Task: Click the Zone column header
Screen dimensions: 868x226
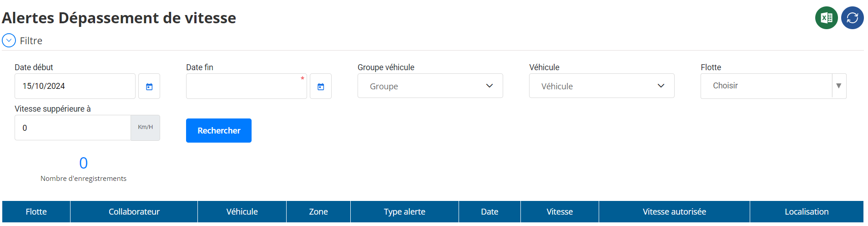Action: [318, 211]
